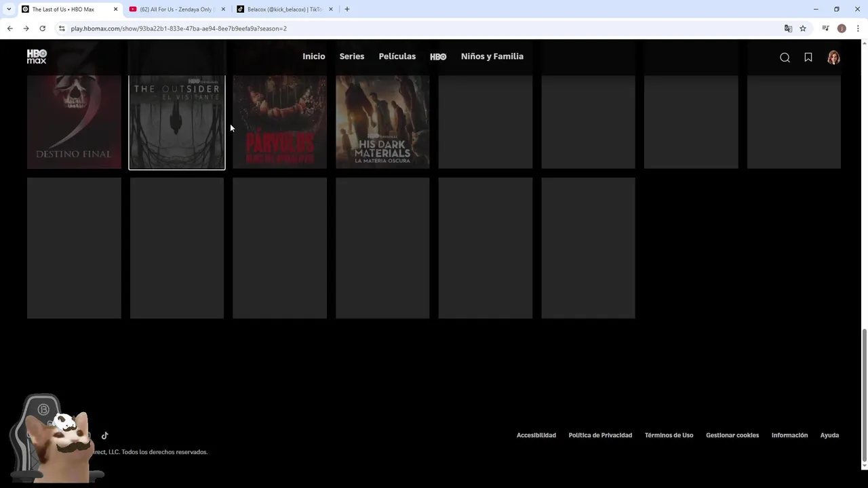Open the HBO Max search icon
The width and height of the screenshot is (868, 488).
785,58
